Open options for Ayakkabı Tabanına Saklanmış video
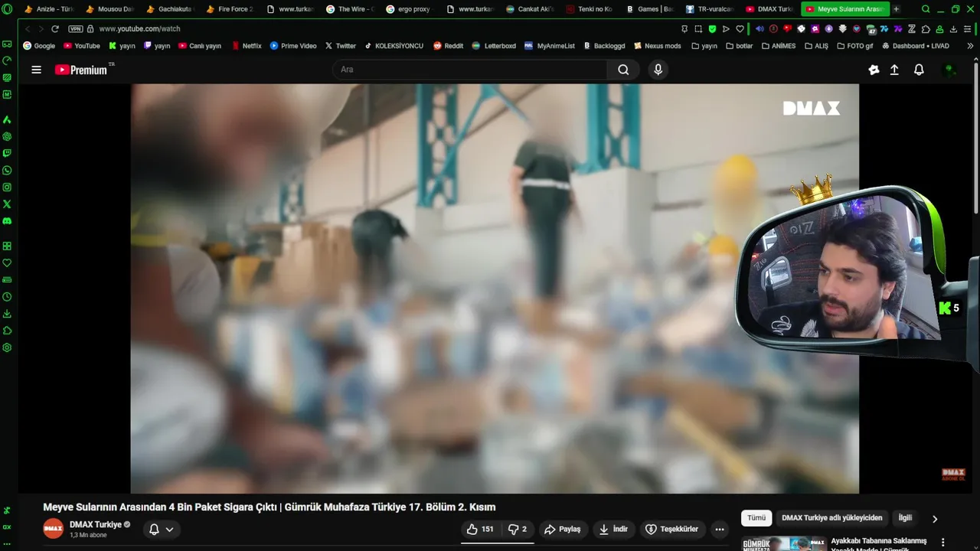This screenshot has height=551, width=980. click(942, 543)
